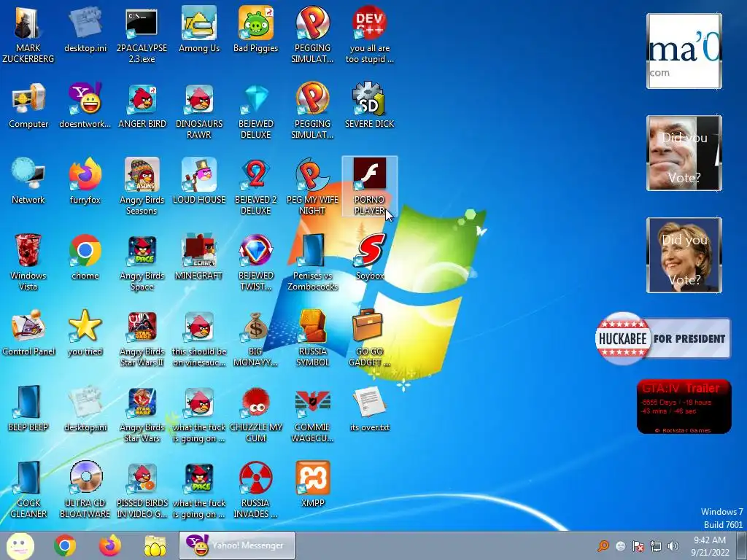
Task: Open the clock showing 9:42 AM
Action: (710, 545)
